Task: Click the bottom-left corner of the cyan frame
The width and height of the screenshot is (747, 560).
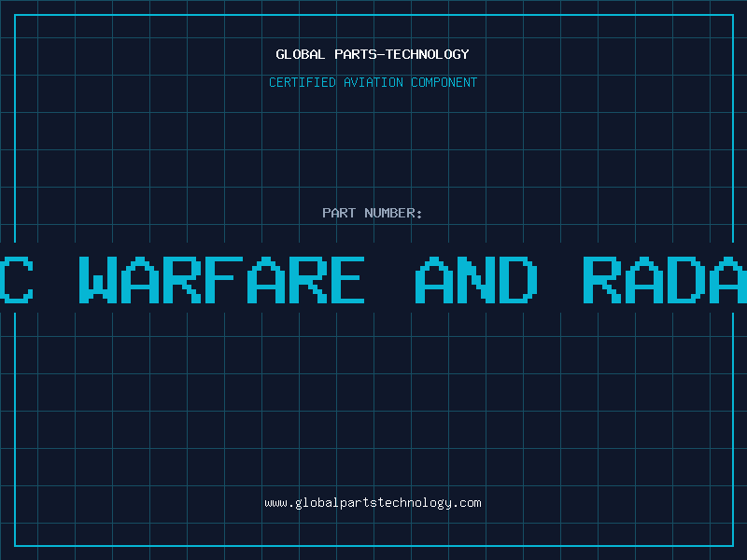Action: [15, 545]
